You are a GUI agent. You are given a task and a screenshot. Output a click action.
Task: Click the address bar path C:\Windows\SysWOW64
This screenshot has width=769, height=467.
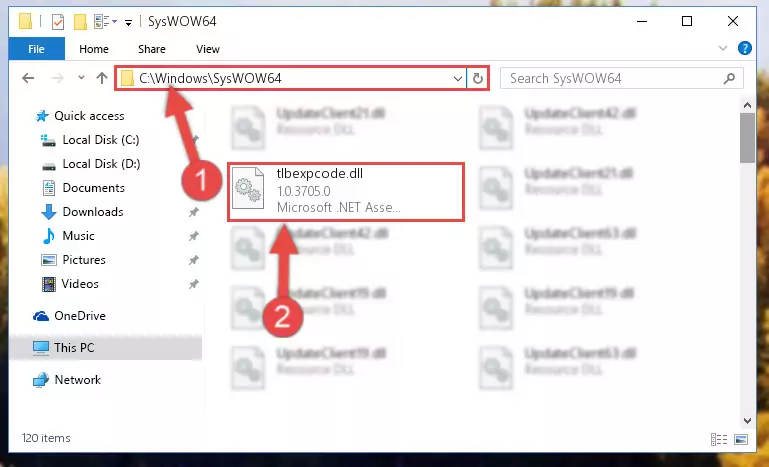tap(210, 78)
